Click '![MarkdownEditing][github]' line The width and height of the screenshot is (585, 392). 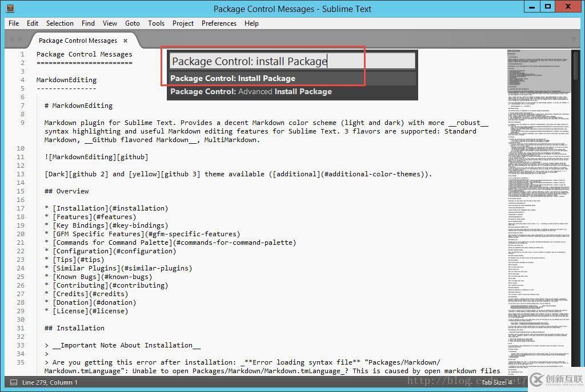coord(96,157)
